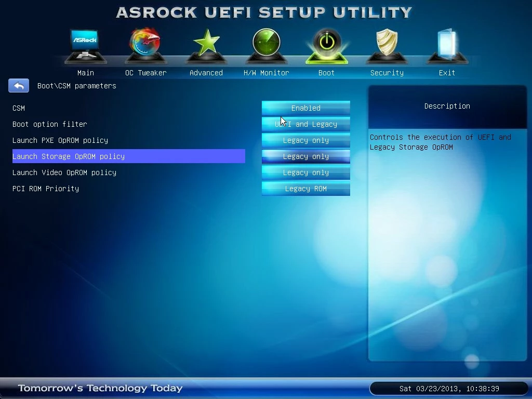The image size is (532, 399).
Task: Change Launch Storage OpROM policy value
Action: 305,156
